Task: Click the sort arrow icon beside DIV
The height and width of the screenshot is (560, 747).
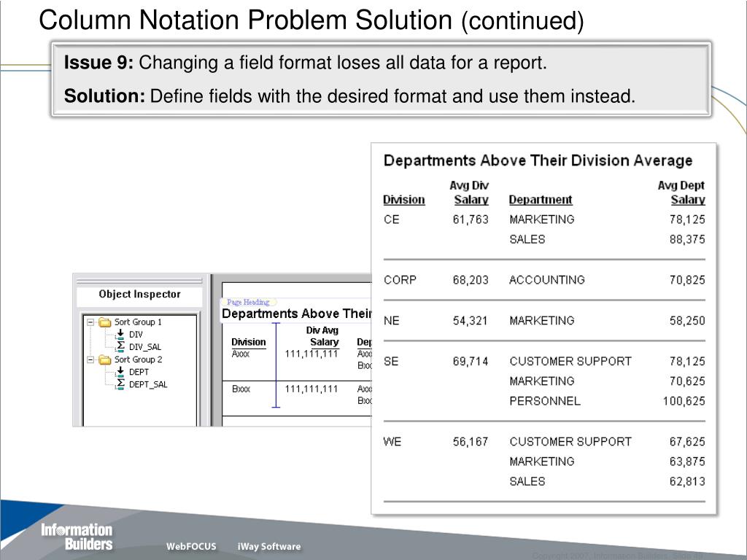Action: tap(120, 334)
